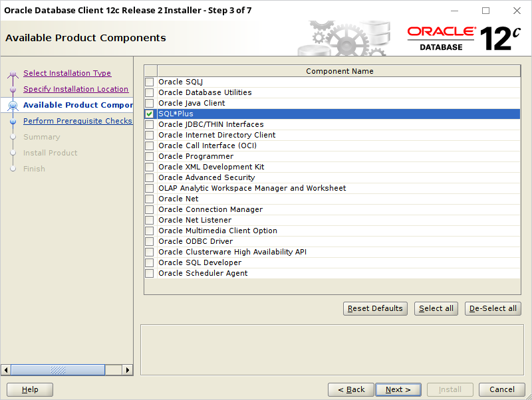The width and height of the screenshot is (532, 400).
Task: Select the Oracle Programmer row text
Action: click(196, 156)
